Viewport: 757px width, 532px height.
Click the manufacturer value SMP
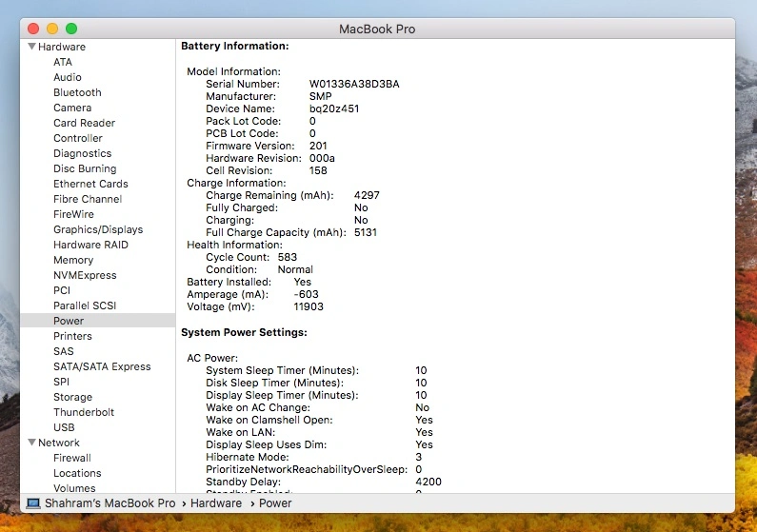coord(321,96)
